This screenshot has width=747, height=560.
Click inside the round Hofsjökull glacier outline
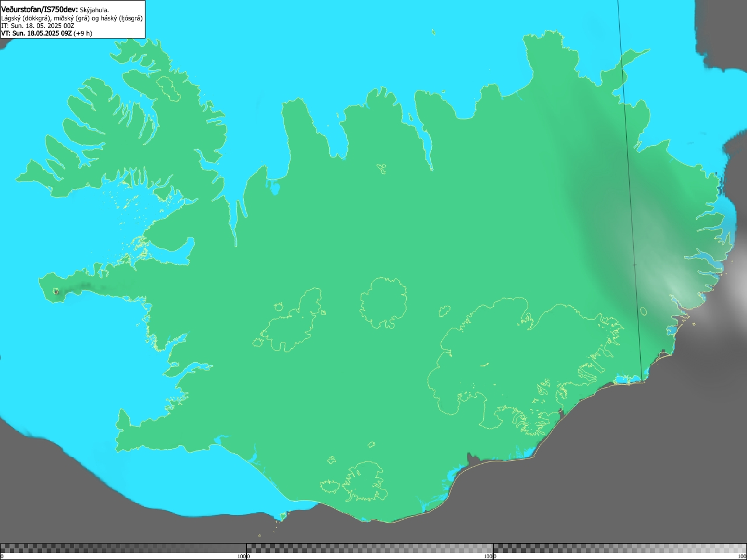point(383,302)
